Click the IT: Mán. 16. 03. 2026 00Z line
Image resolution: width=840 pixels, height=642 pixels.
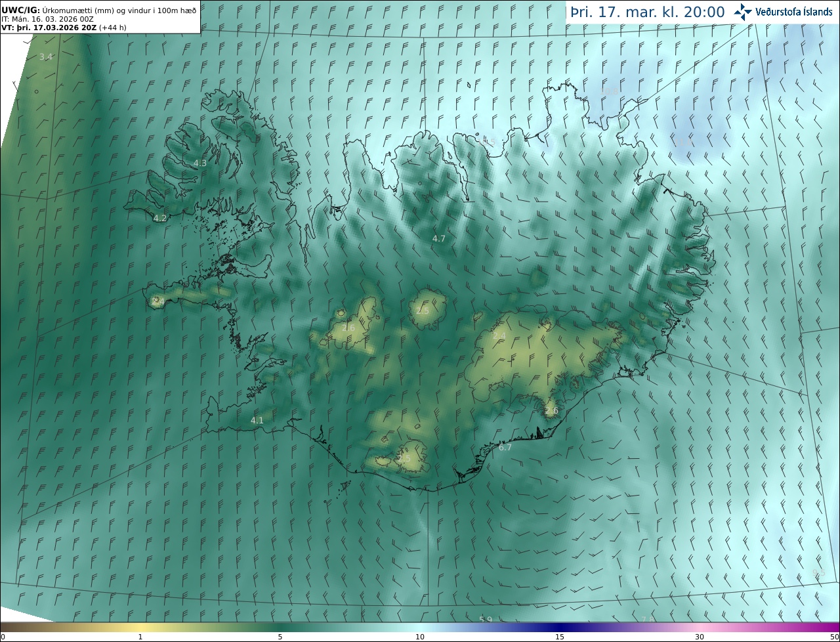48,19
